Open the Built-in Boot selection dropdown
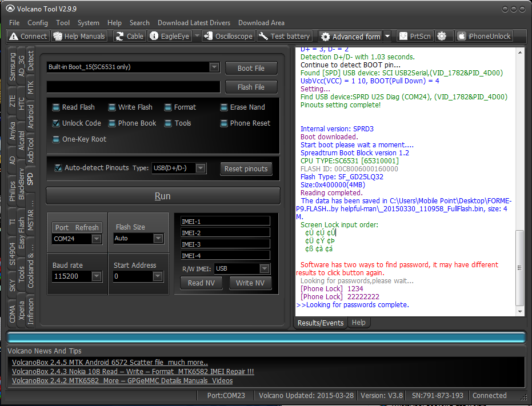 tap(214, 67)
